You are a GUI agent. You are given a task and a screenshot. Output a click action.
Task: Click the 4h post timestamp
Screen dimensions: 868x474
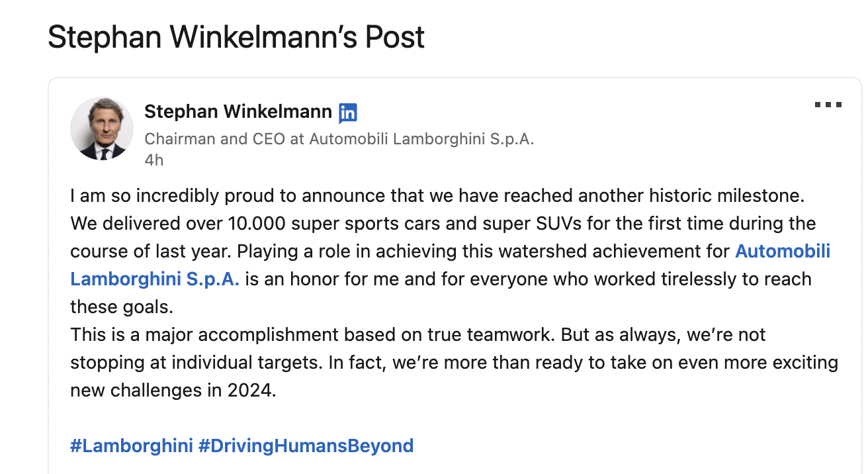tap(153, 160)
